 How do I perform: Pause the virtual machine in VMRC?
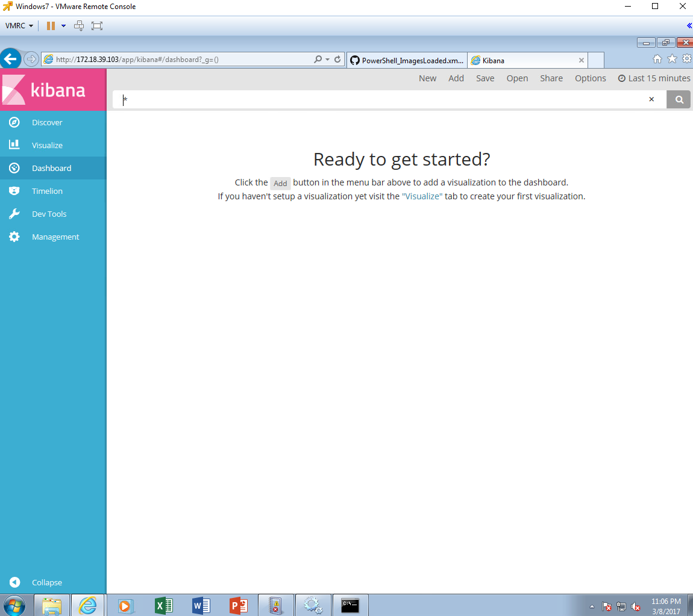[x=51, y=26]
